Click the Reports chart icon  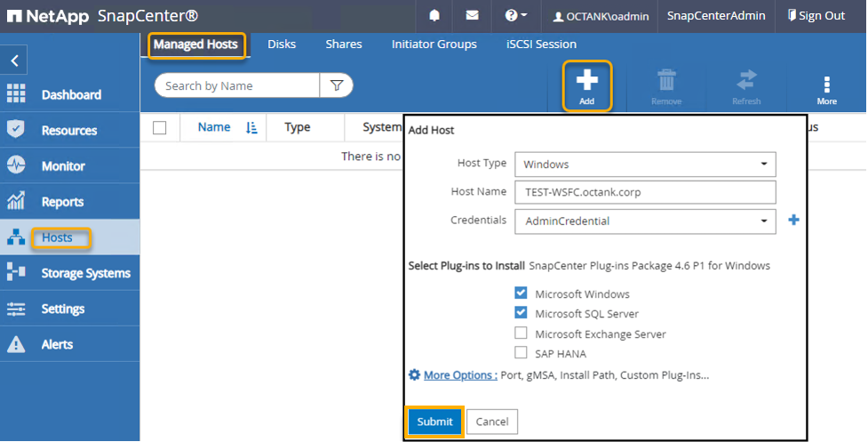click(x=15, y=200)
